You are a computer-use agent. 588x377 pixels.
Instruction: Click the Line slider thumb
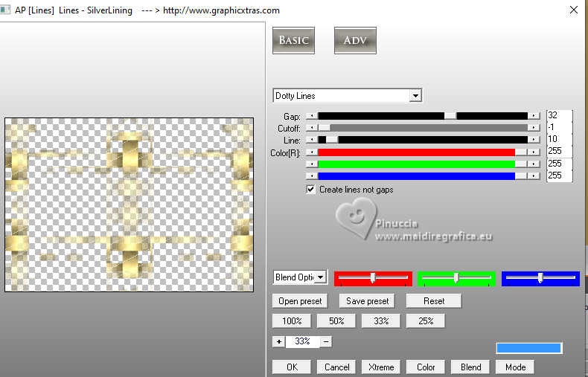tap(332, 140)
